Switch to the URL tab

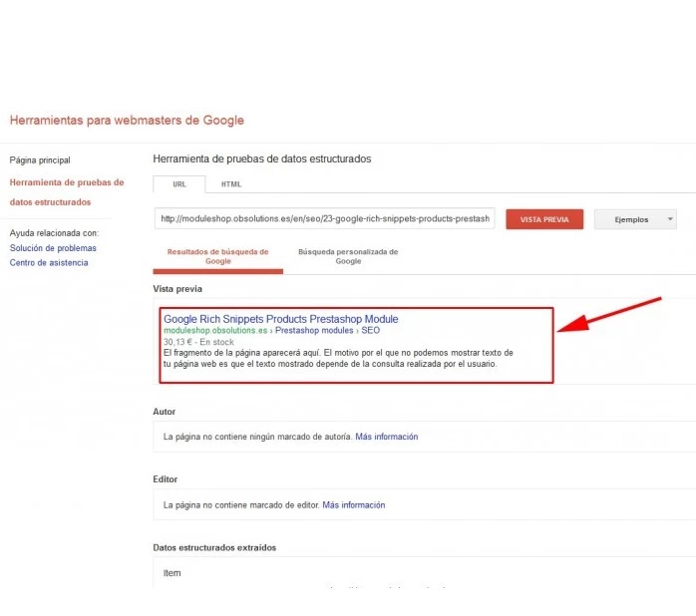[x=179, y=184]
